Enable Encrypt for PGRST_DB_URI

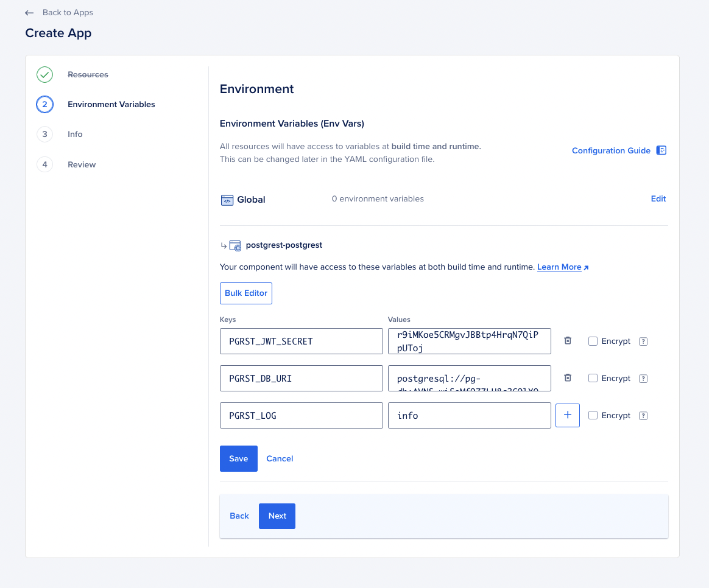coord(593,379)
